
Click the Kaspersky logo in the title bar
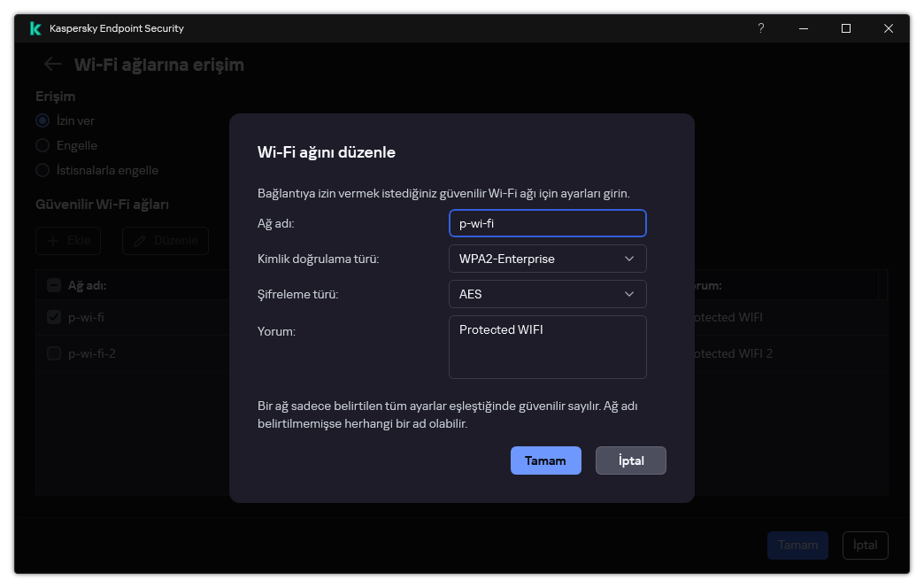pos(35,27)
